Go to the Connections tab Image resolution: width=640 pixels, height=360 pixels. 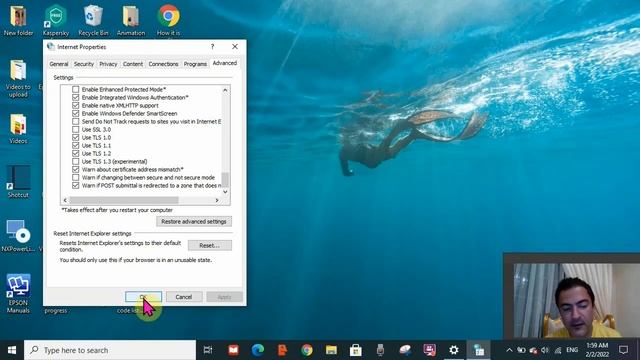tap(163, 64)
